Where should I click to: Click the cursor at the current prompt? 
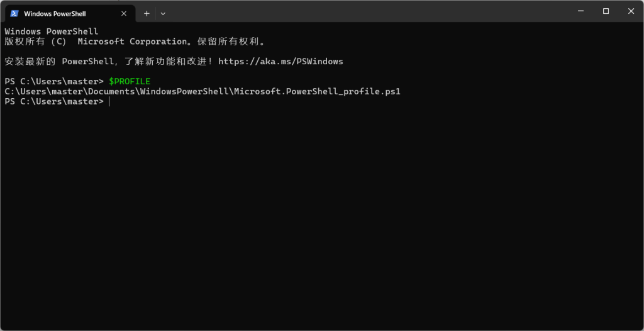click(x=109, y=101)
